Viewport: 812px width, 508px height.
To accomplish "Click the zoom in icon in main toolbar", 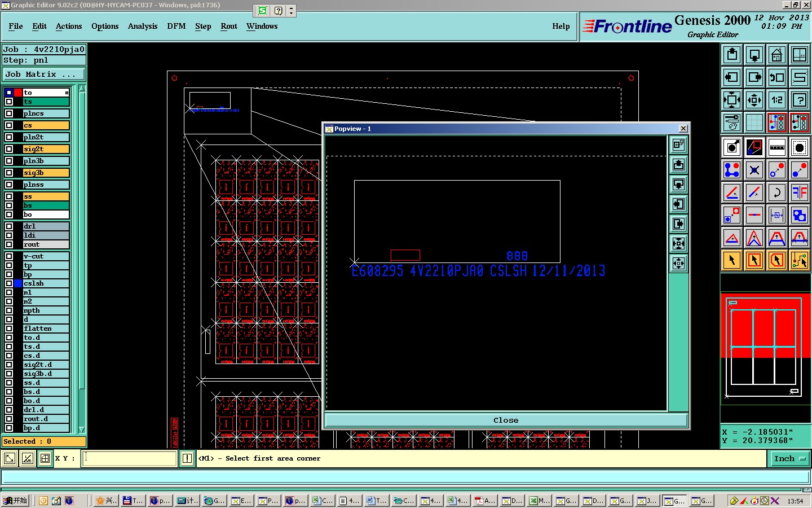I will point(732,100).
